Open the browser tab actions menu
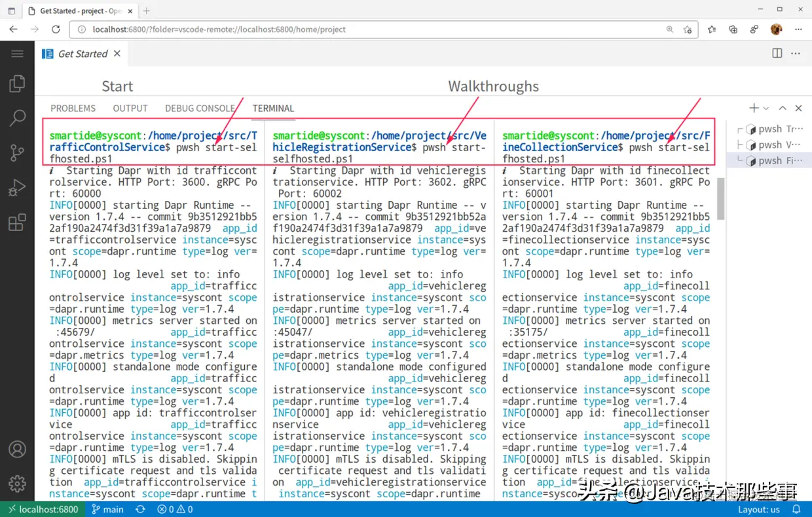812x517 pixels. coord(11,10)
